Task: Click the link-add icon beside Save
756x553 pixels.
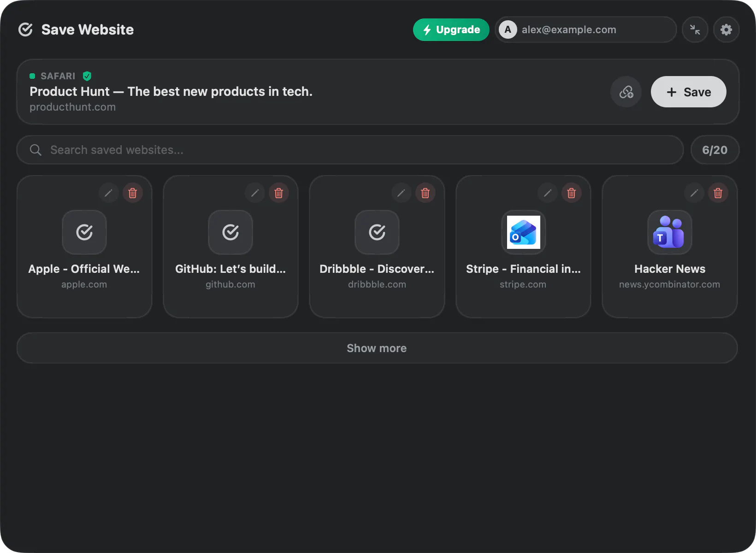Action: point(626,92)
